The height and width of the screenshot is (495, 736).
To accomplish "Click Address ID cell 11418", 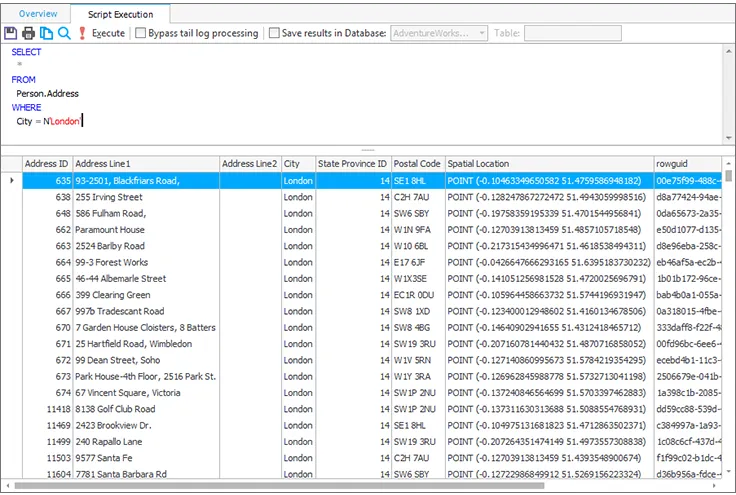I will coord(47,409).
